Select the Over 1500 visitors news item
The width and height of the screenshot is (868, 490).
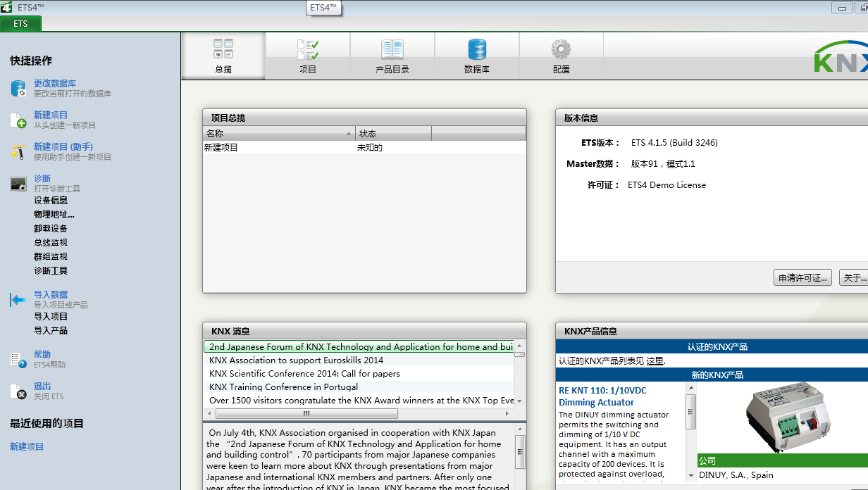pyautogui.click(x=359, y=401)
